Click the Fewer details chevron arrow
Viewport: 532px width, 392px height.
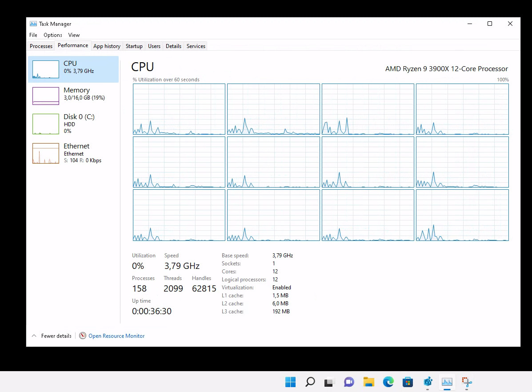tap(34, 336)
